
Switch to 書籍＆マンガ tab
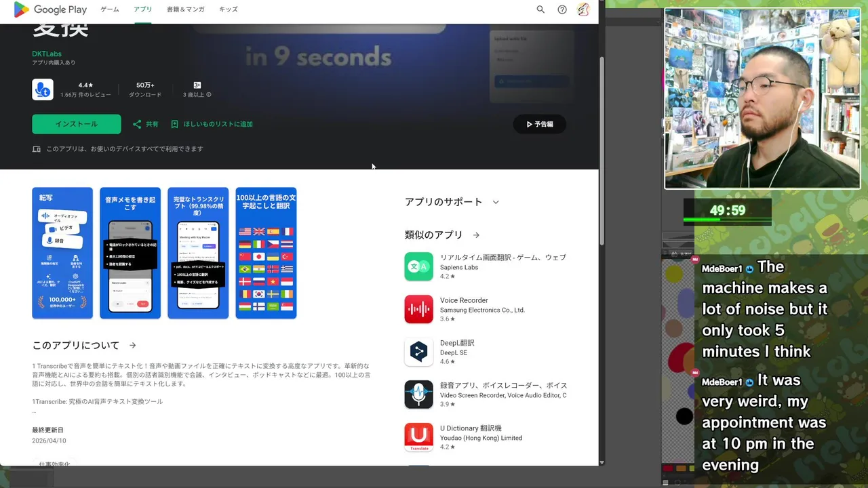click(x=186, y=9)
